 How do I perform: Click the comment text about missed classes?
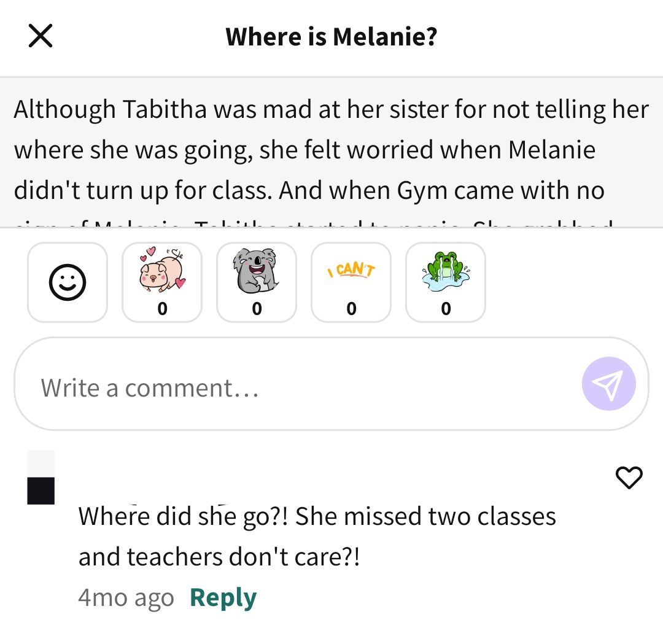[317, 536]
